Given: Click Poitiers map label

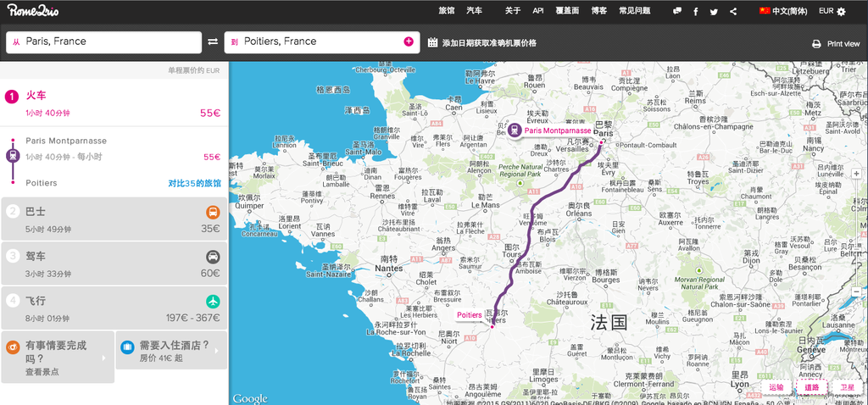Looking at the screenshot, I should [x=469, y=315].
